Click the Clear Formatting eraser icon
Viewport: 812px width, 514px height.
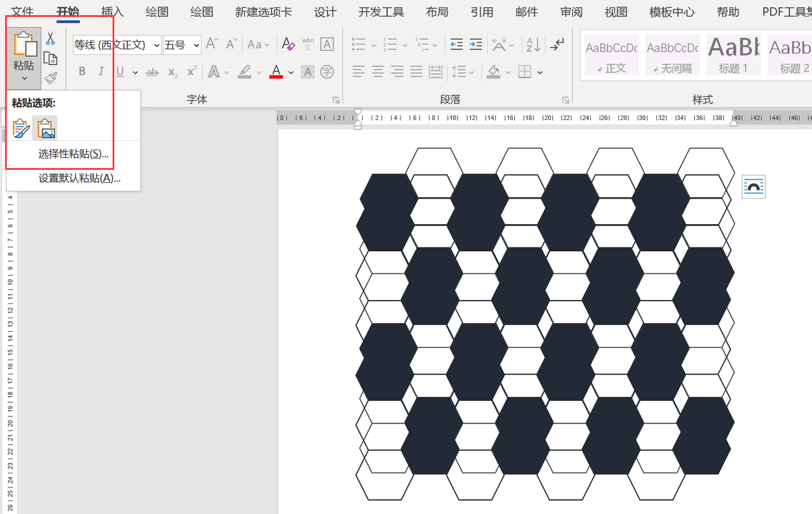pyautogui.click(x=288, y=45)
